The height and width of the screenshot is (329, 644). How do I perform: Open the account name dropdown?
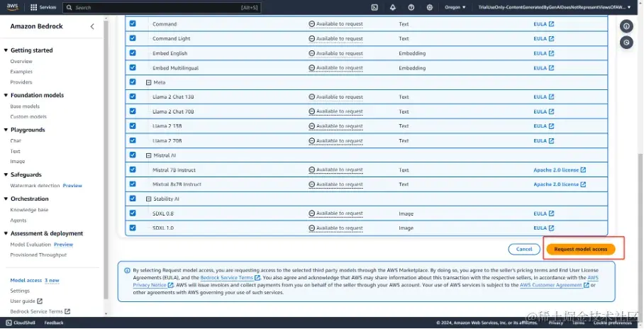pos(555,7)
